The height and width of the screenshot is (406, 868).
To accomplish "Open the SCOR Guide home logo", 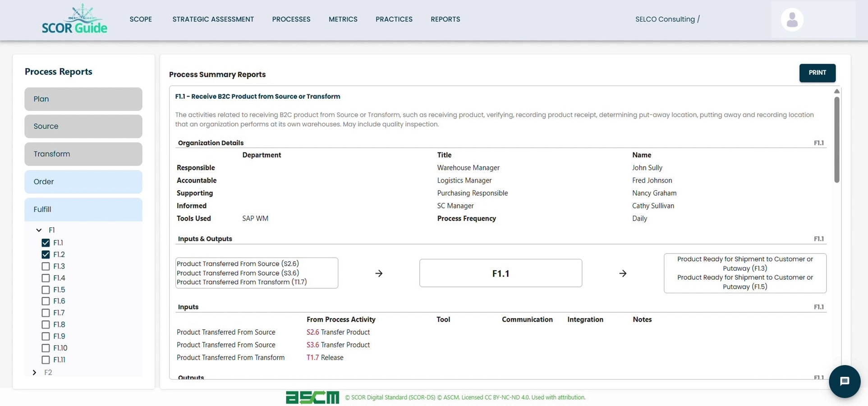I will pyautogui.click(x=74, y=19).
